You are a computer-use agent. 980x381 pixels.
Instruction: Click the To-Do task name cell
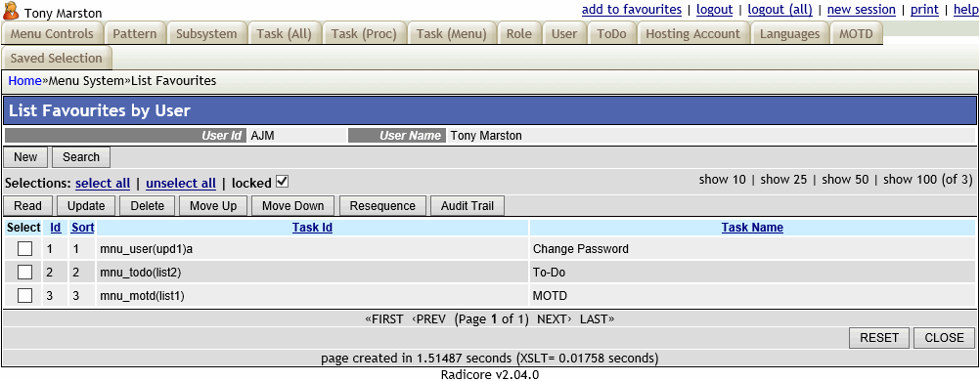[753, 273]
